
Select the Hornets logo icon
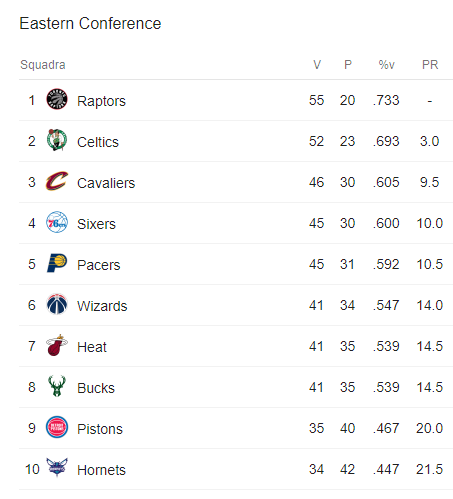tap(57, 468)
